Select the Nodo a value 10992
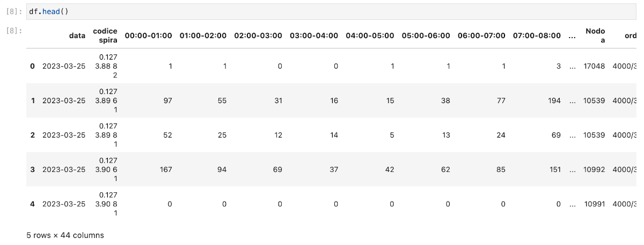 pyautogui.click(x=595, y=169)
